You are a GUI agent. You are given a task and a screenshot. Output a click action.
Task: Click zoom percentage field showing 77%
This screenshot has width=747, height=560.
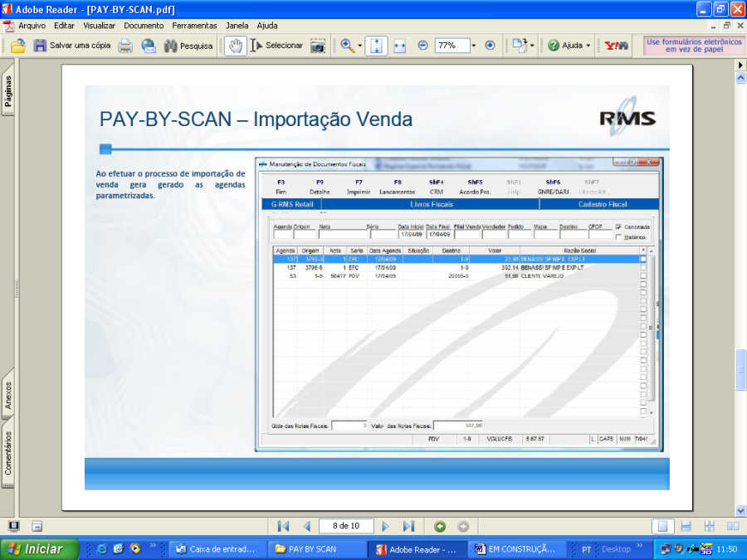tap(452, 46)
